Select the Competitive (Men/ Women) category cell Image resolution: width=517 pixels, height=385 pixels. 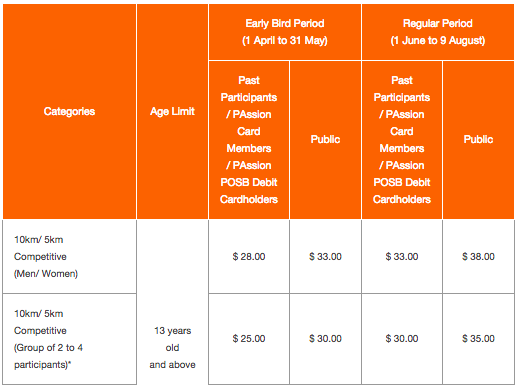(x=69, y=256)
